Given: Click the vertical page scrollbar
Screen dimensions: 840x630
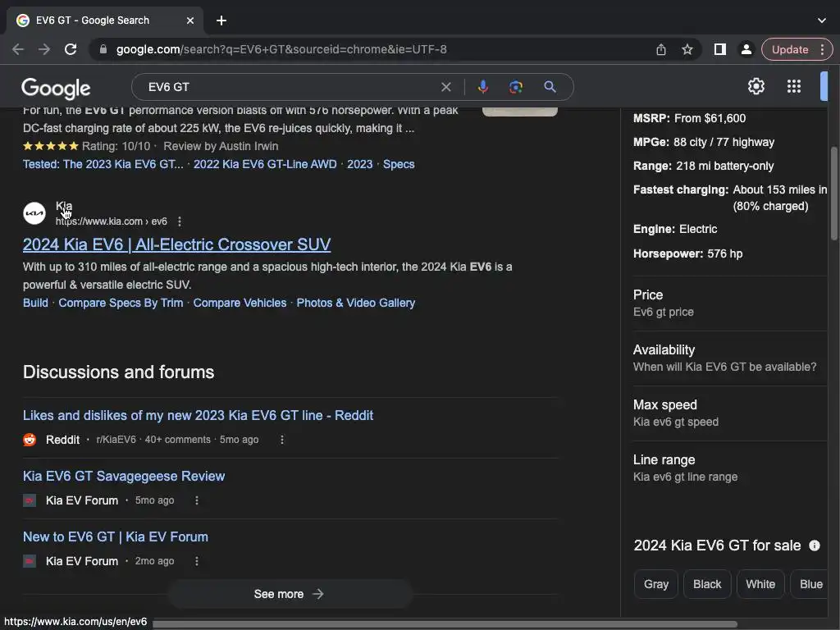Looking at the screenshot, I should [x=834, y=193].
